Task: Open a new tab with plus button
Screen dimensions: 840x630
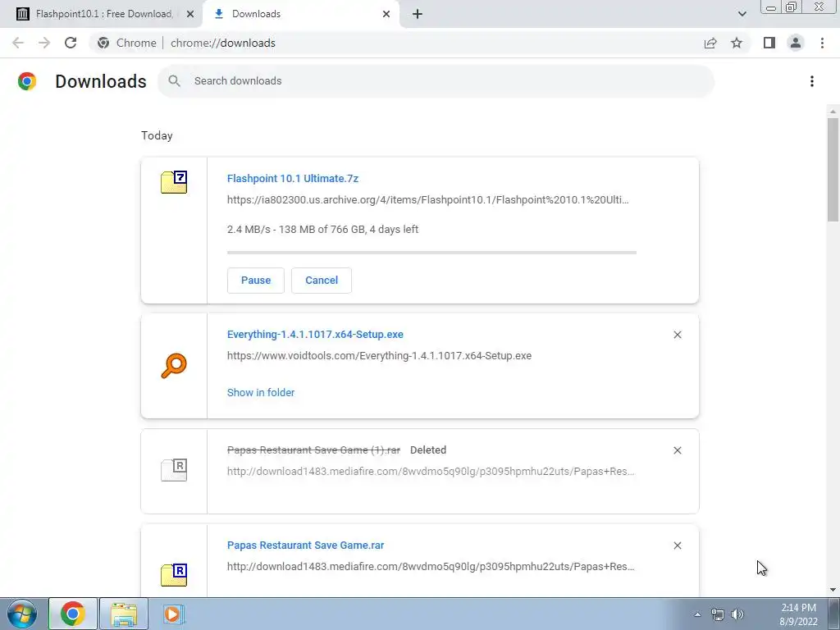Action: coord(418,14)
